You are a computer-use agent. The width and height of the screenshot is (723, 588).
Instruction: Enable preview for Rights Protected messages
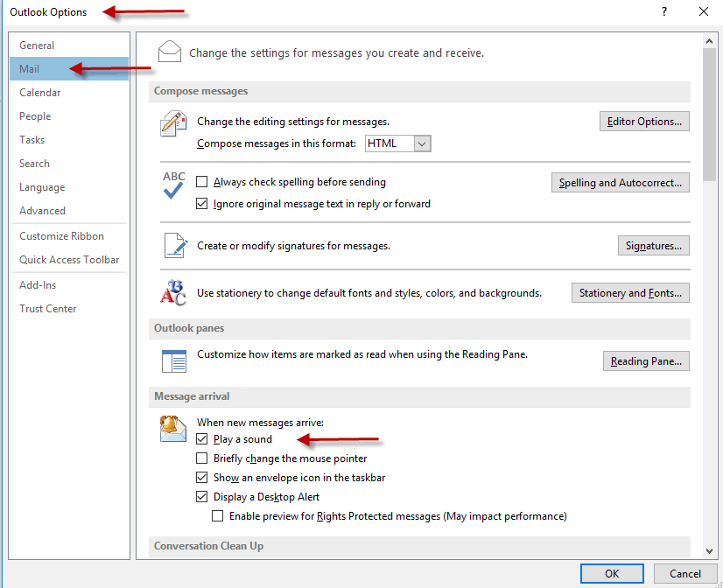[x=217, y=515]
